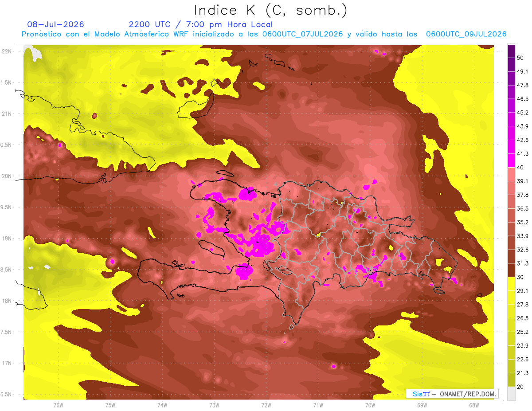Click the colorbar value "50"
Viewport: 532px width, 411px height.
tap(520, 58)
